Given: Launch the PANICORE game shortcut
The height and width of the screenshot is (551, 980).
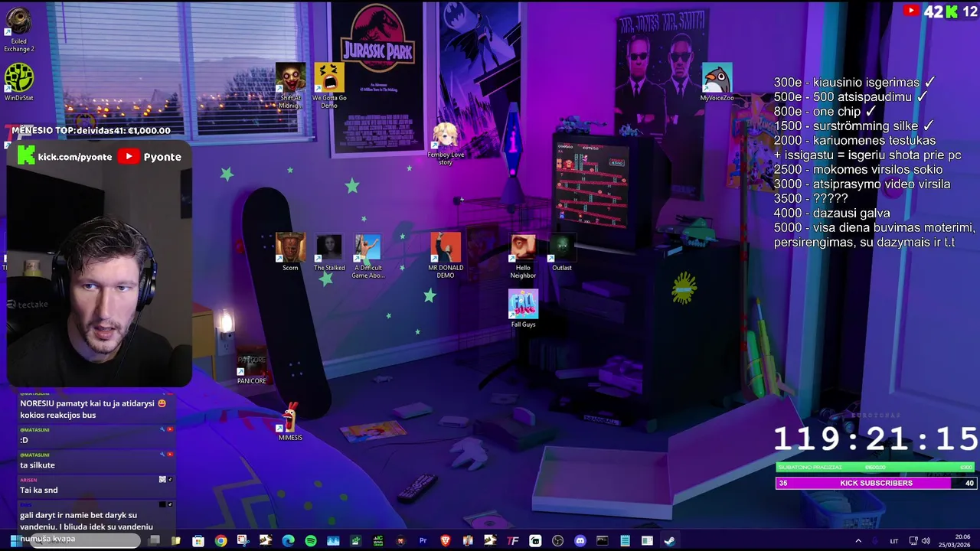Looking at the screenshot, I should (251, 366).
